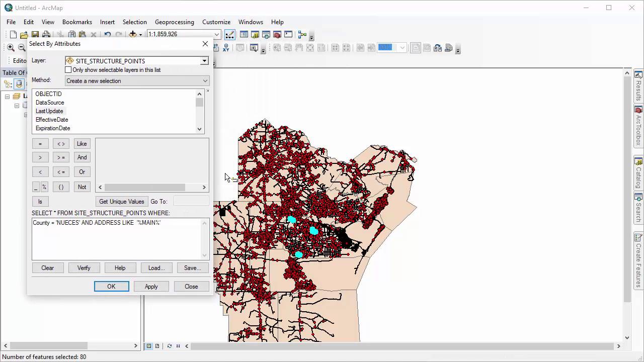
Task: Open the ArcToolbox side tab
Action: click(638, 126)
